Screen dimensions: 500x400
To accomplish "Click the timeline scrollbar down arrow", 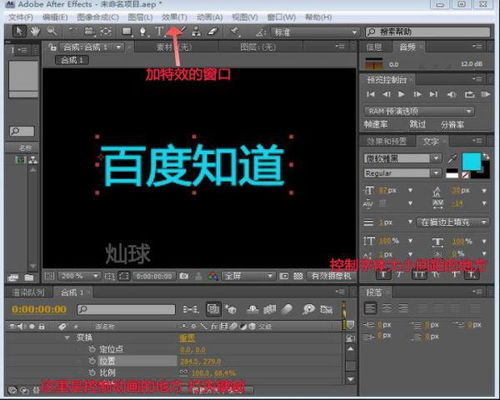I will [351, 379].
